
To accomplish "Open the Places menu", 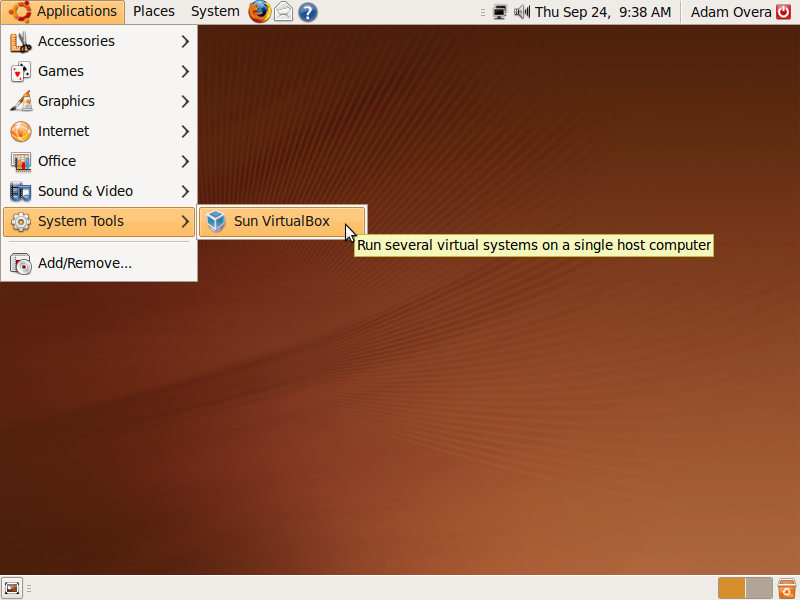I will (x=154, y=11).
